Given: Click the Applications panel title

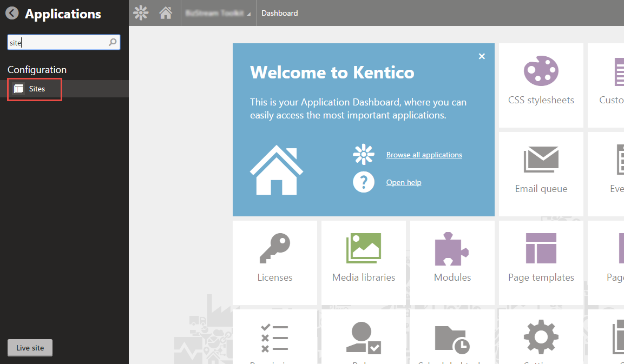Looking at the screenshot, I should (x=63, y=14).
